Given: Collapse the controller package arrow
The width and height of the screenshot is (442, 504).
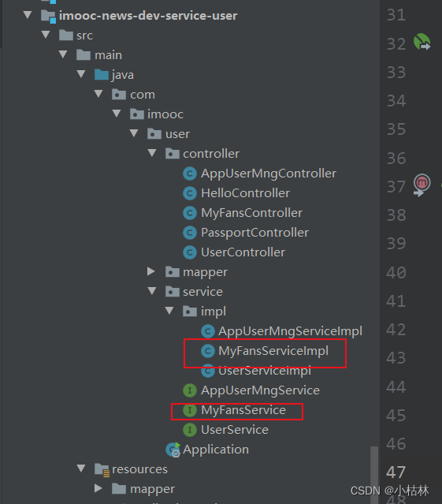Looking at the screenshot, I should (152, 153).
